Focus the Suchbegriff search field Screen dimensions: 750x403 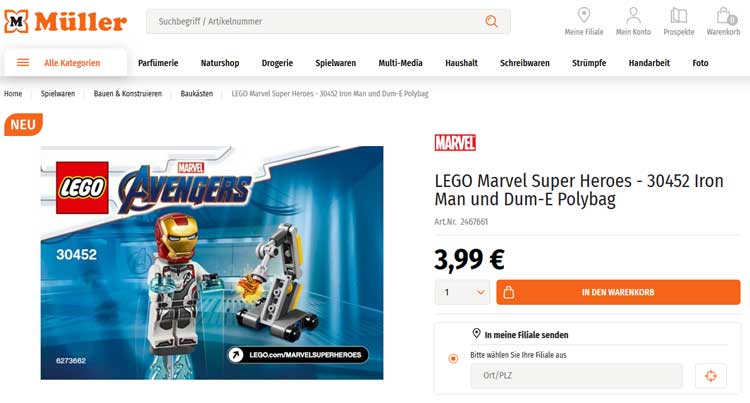tap(316, 22)
